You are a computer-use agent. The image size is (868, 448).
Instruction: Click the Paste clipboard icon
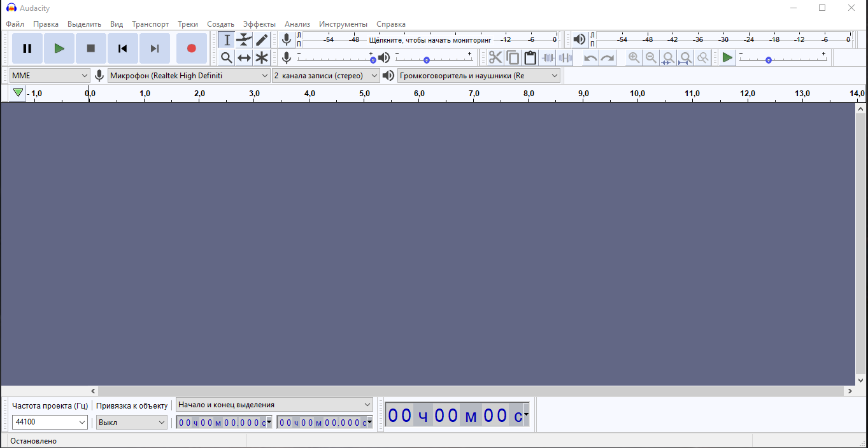tap(530, 58)
